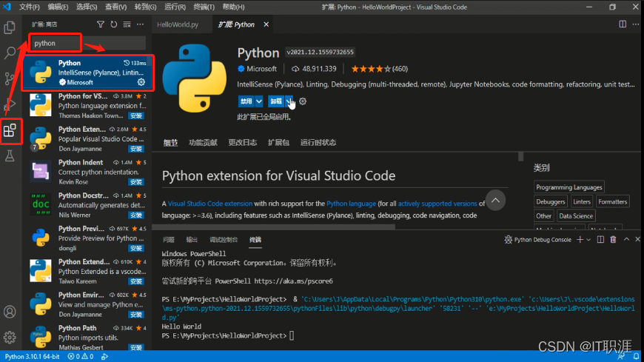Open the 运行(R) menu
This screenshot has height=362, width=644.
[175, 7]
